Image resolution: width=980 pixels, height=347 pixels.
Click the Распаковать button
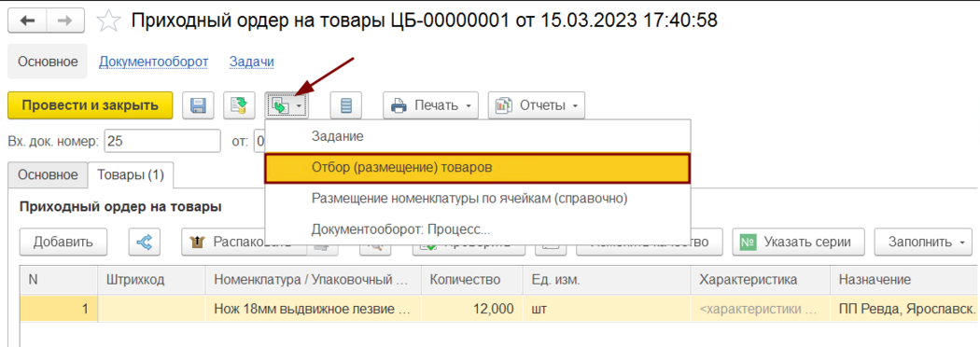244,243
